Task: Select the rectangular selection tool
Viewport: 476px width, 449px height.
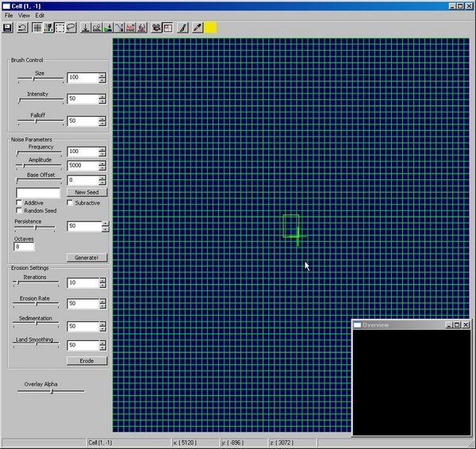Action: (x=59, y=28)
